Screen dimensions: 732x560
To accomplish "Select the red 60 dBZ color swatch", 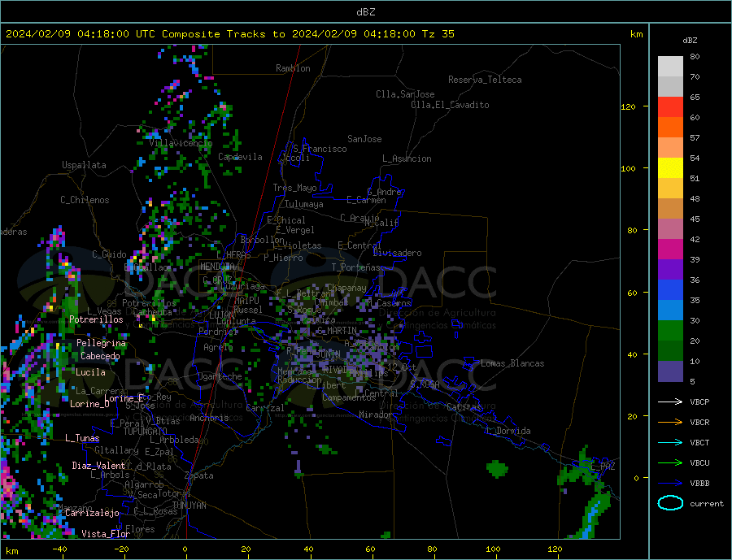I will pyautogui.click(x=670, y=106).
